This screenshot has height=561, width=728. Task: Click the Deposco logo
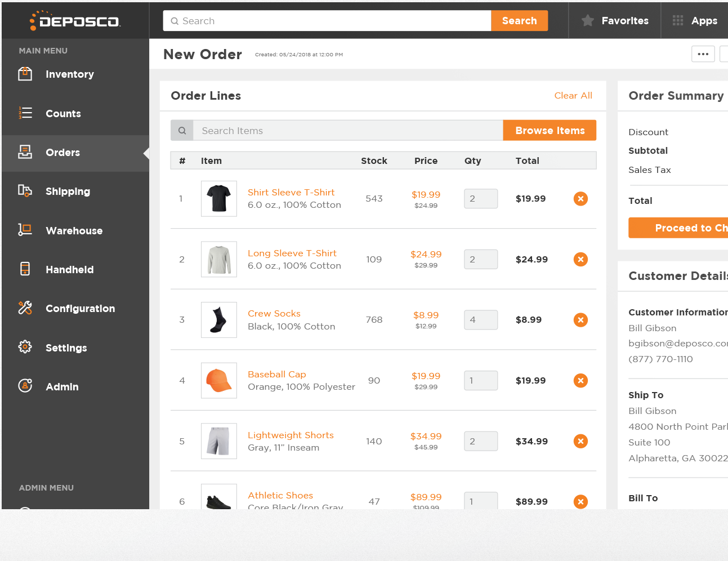click(75, 20)
